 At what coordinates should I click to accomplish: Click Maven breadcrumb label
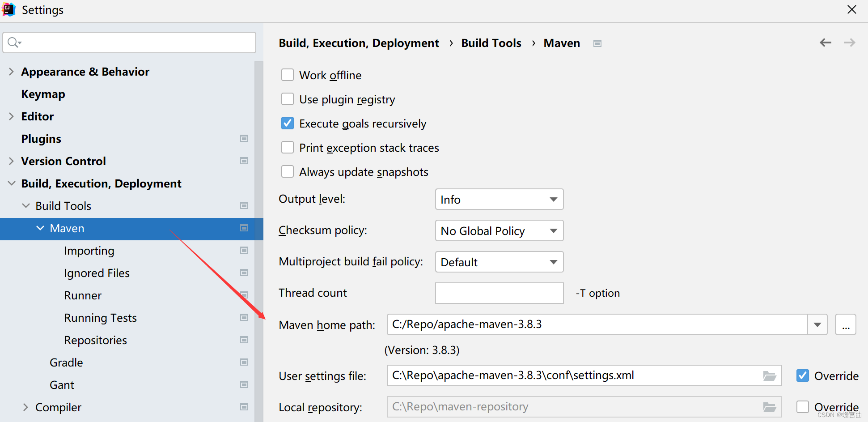[562, 43]
